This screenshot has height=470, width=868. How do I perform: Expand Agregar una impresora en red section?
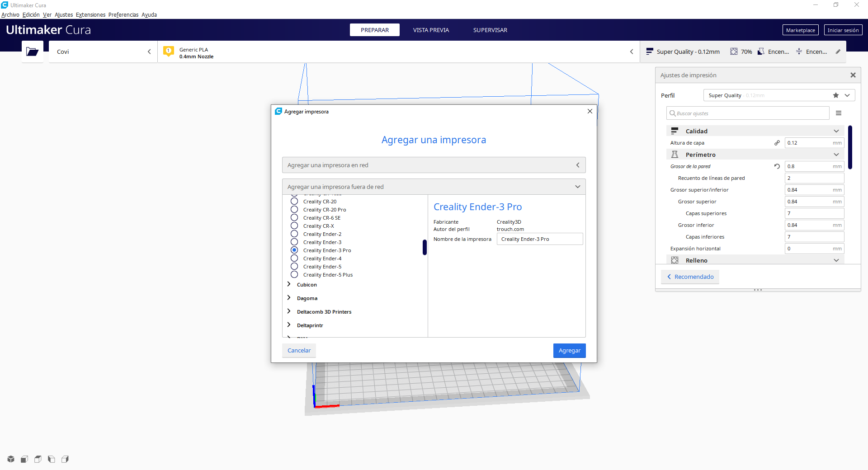click(434, 165)
